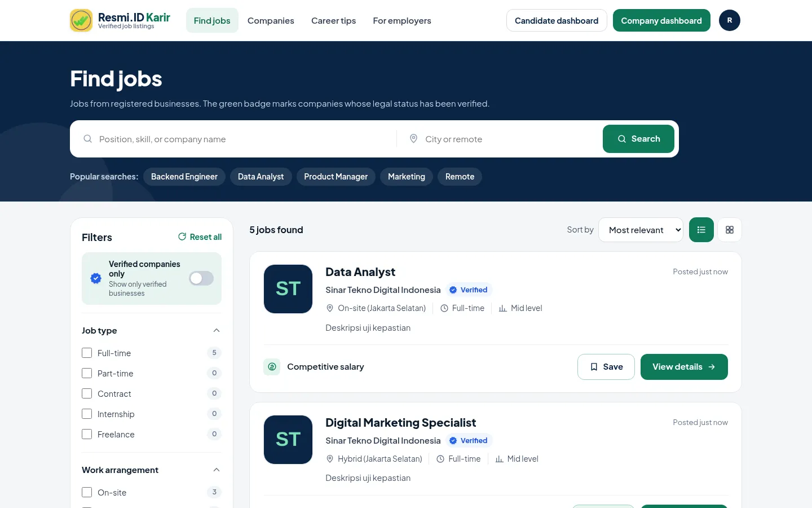Check the On-site work arrangement filter
812x508 pixels.
coord(87,492)
